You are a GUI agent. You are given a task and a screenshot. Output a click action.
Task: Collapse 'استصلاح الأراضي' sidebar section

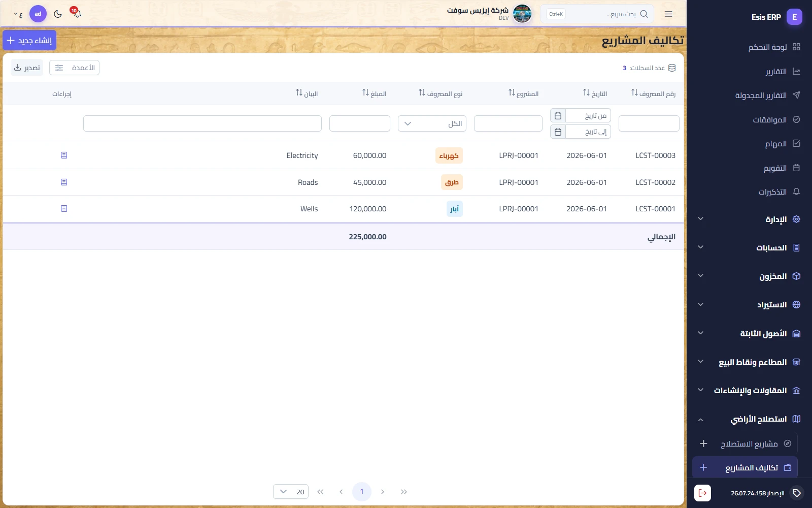click(749, 419)
